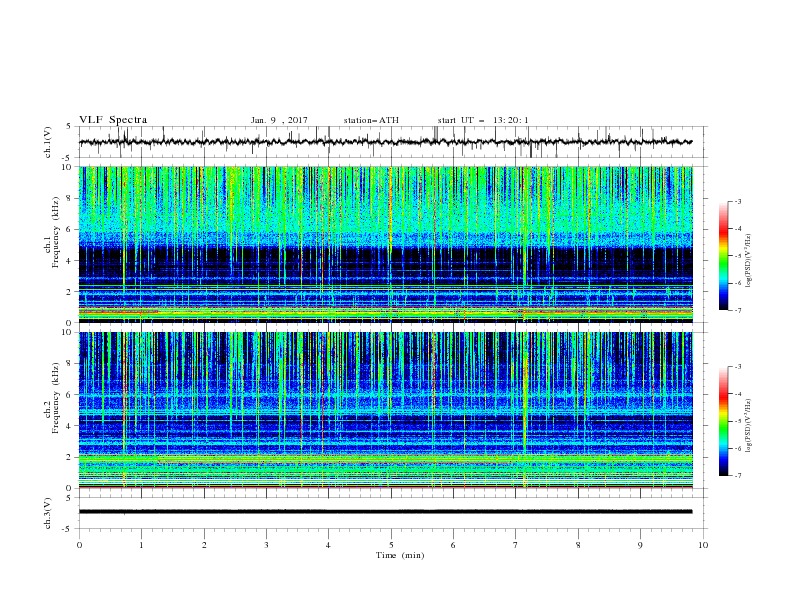Click time-axis tick label "1"

[141, 545]
